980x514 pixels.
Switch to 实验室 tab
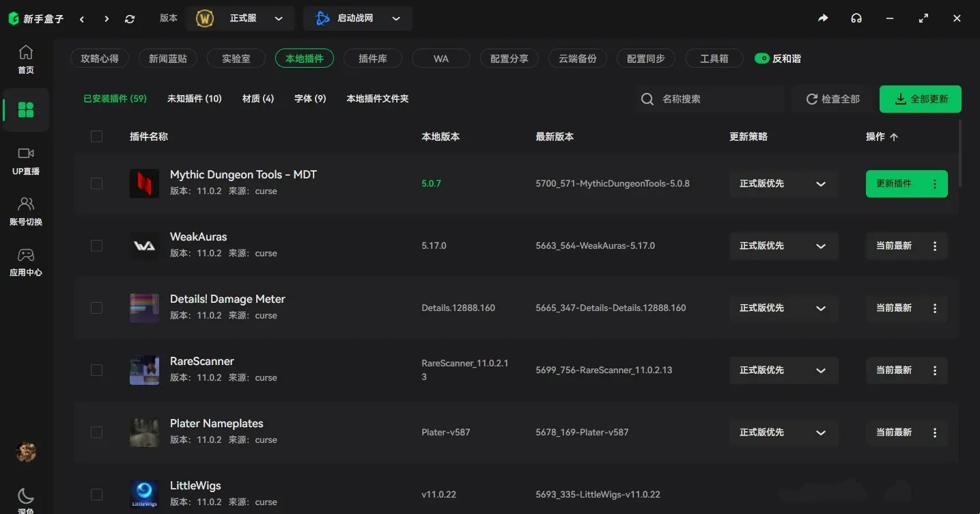(x=236, y=59)
